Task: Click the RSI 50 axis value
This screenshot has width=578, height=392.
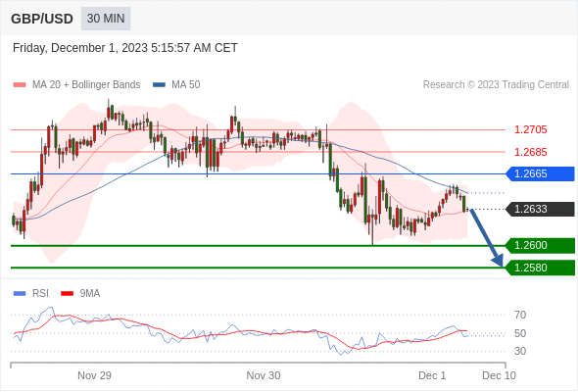Action: pyautogui.click(x=520, y=333)
